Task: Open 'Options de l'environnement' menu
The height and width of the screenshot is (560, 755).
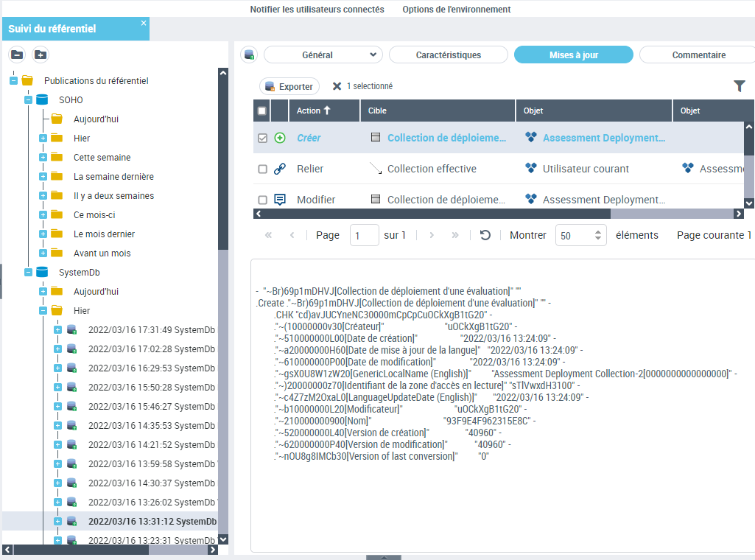Action: [456, 10]
